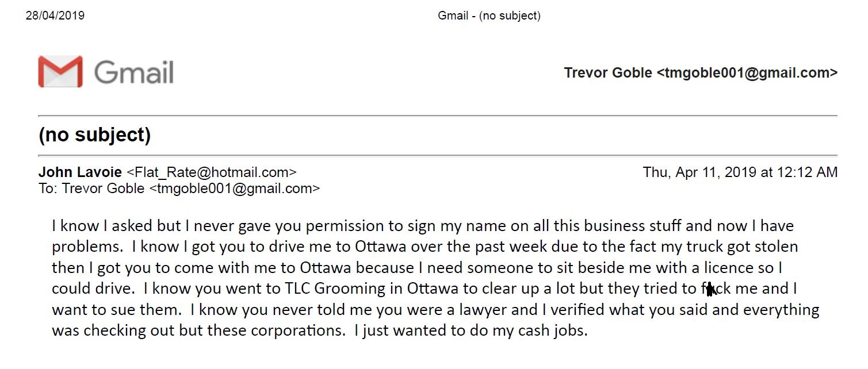Click Flat_Rate@hotmail.com sender address
Image resolution: width=868 pixels, height=369 pixels.
211,172
